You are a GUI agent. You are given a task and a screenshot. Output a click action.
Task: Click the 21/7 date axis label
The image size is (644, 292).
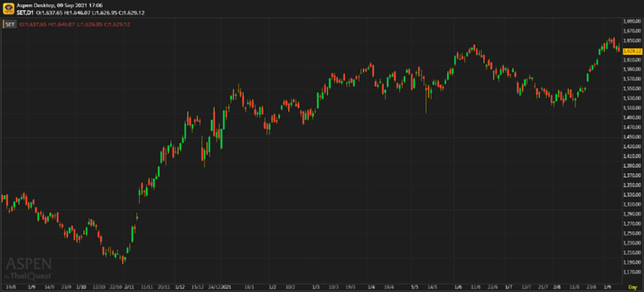tap(542, 287)
